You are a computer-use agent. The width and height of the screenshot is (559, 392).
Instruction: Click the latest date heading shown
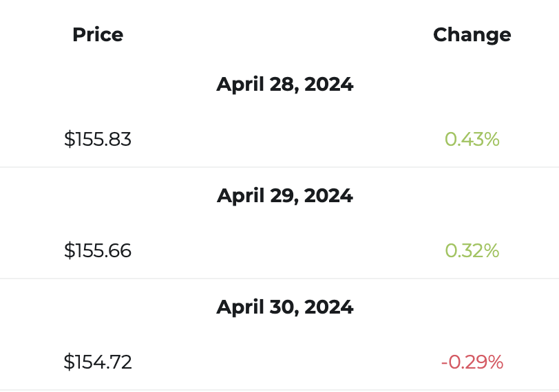click(x=284, y=307)
